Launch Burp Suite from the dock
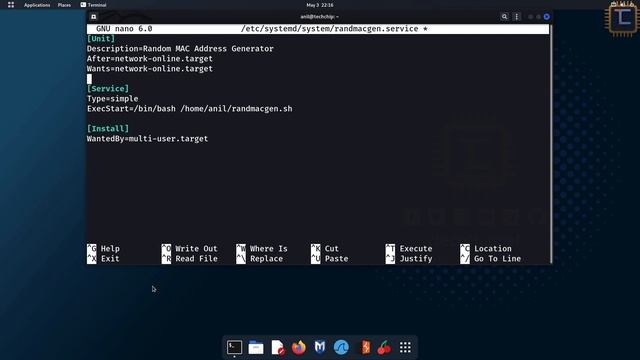Viewport: 640px width, 360px height. pos(364,347)
